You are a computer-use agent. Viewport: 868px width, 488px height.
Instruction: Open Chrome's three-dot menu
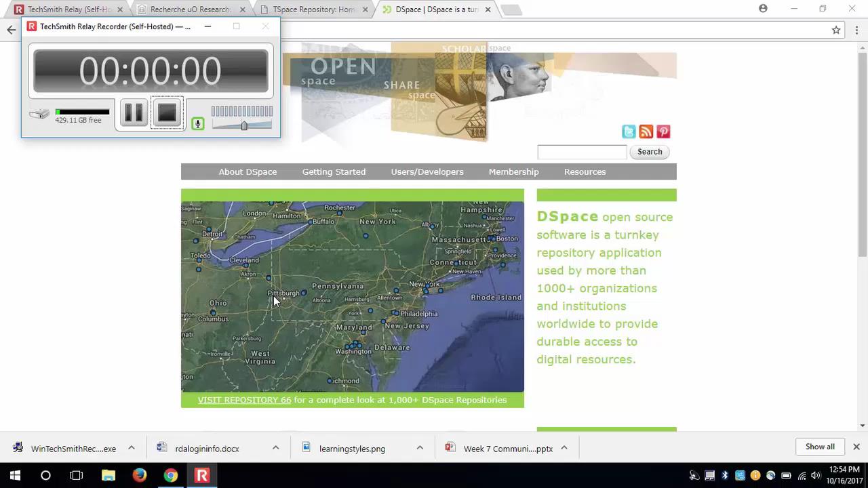click(x=856, y=30)
